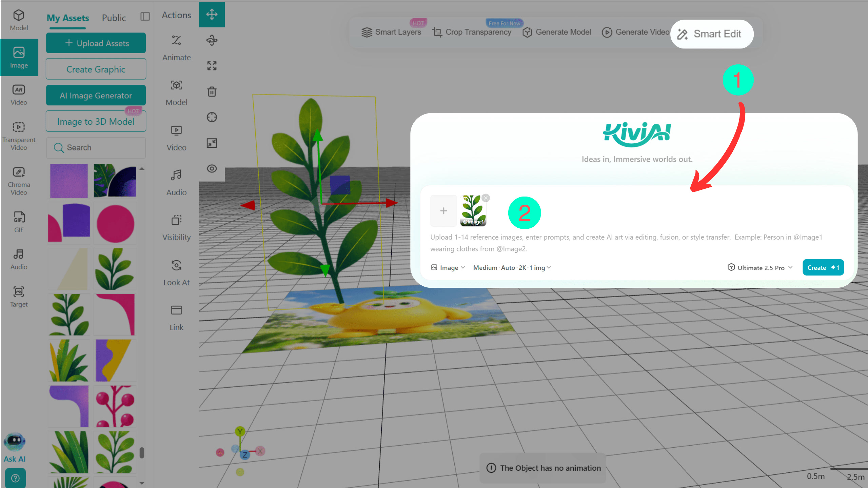Screen dimensions: 868x488
Task: Click Generate Model in top toolbar
Action: (x=557, y=32)
